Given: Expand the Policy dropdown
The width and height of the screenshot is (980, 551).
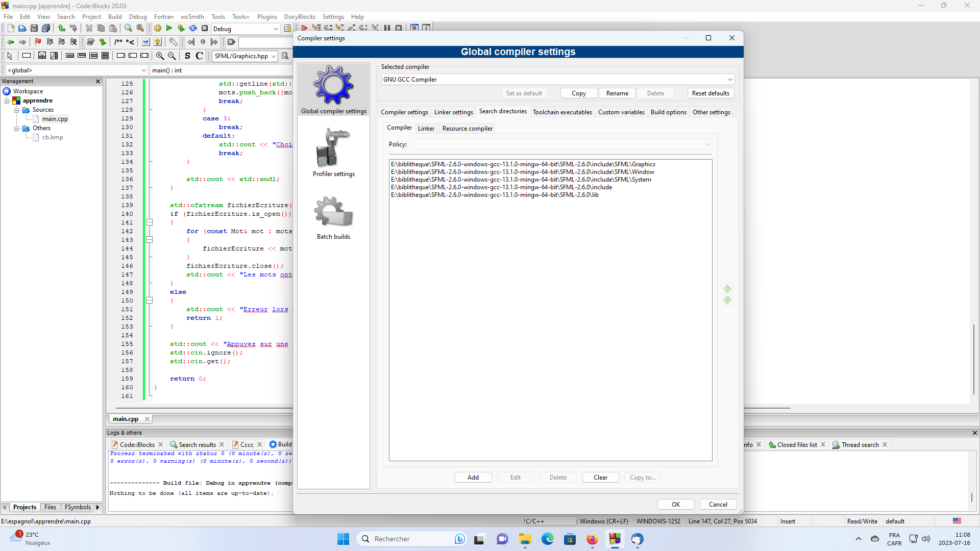Looking at the screenshot, I should (x=561, y=144).
